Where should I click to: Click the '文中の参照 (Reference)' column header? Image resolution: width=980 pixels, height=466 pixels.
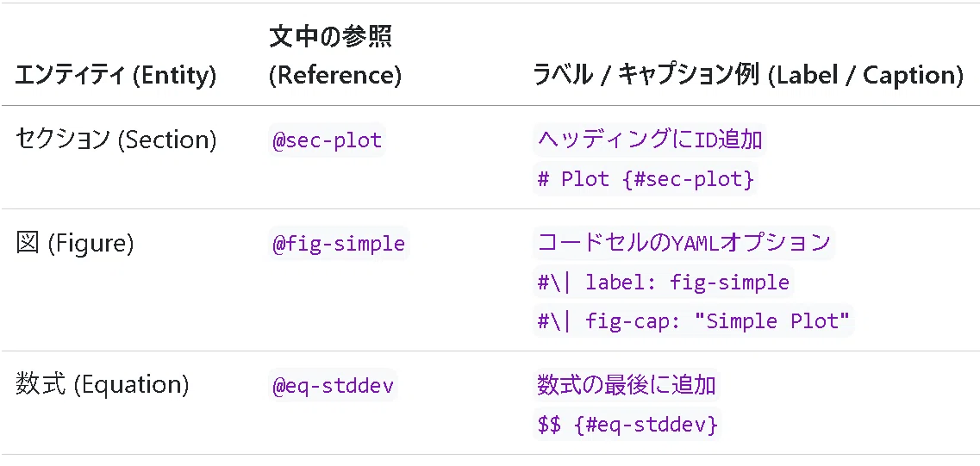334,56
